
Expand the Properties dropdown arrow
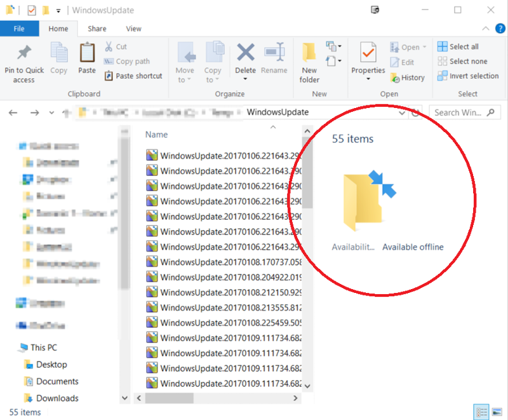[x=368, y=79]
